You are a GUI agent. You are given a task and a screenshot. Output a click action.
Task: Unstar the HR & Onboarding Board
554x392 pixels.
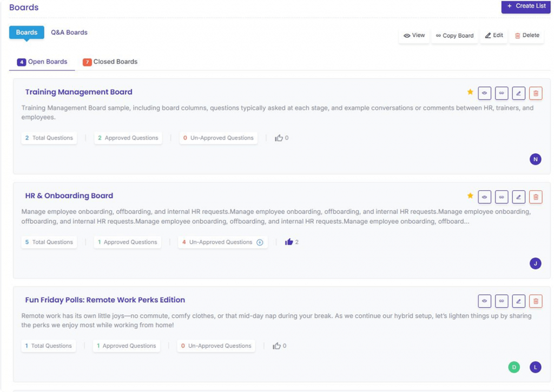coord(470,196)
